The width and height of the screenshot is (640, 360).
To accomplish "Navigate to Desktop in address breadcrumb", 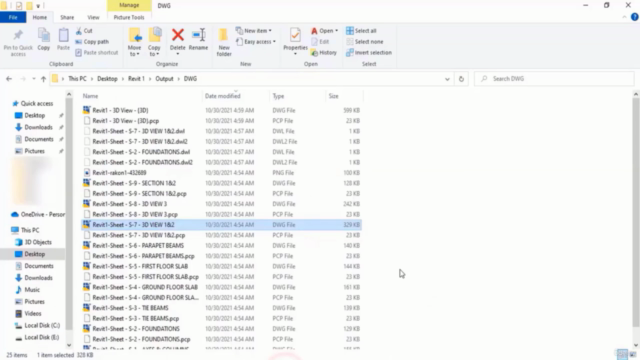I will tap(107, 79).
